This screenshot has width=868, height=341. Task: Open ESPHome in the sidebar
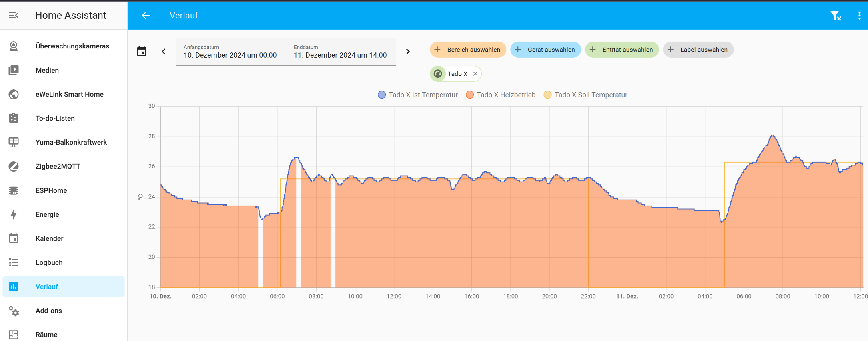(x=64, y=190)
